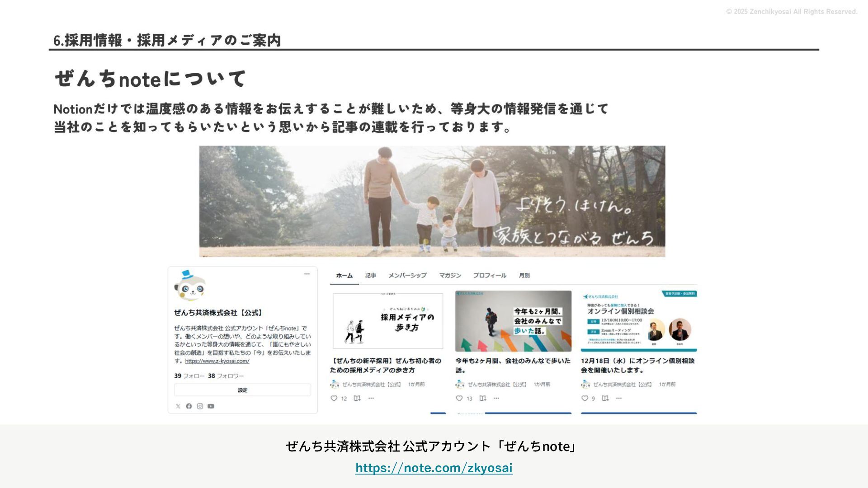Click the 設定 button in profile card

(x=243, y=390)
